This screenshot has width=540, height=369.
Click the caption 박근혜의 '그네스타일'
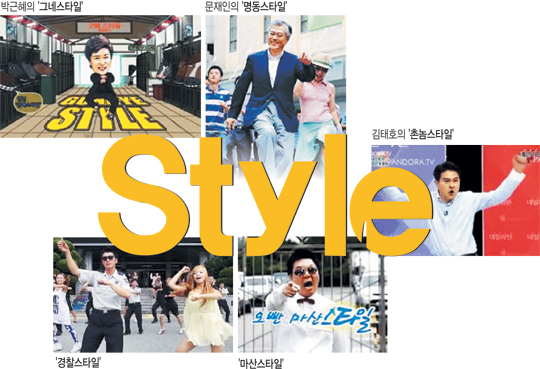pos(41,6)
